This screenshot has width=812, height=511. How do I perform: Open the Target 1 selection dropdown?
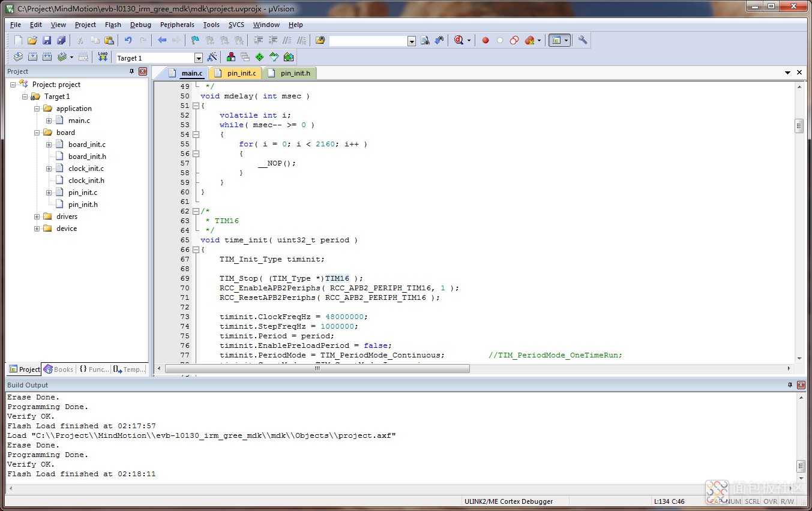[199, 58]
